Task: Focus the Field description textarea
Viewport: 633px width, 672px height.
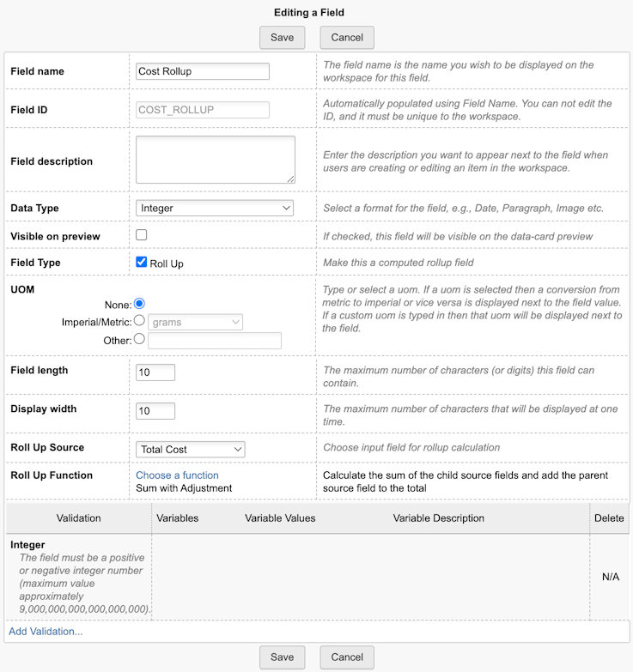Action: 216,160
